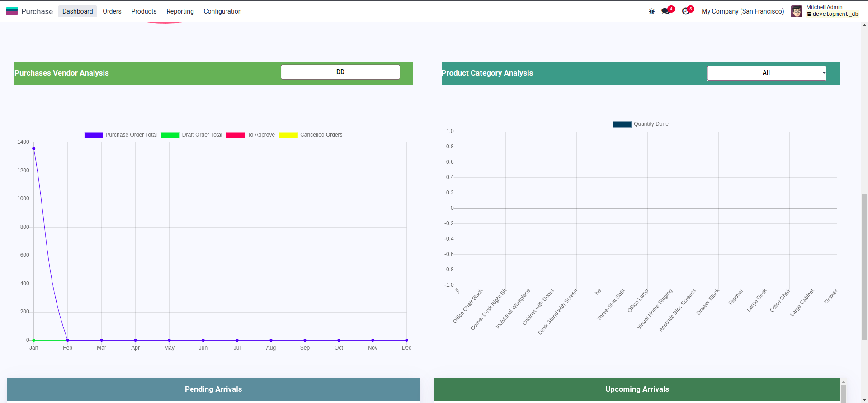The width and height of the screenshot is (868, 403).
Task: Open the conversations chat bubble icon
Action: [665, 11]
